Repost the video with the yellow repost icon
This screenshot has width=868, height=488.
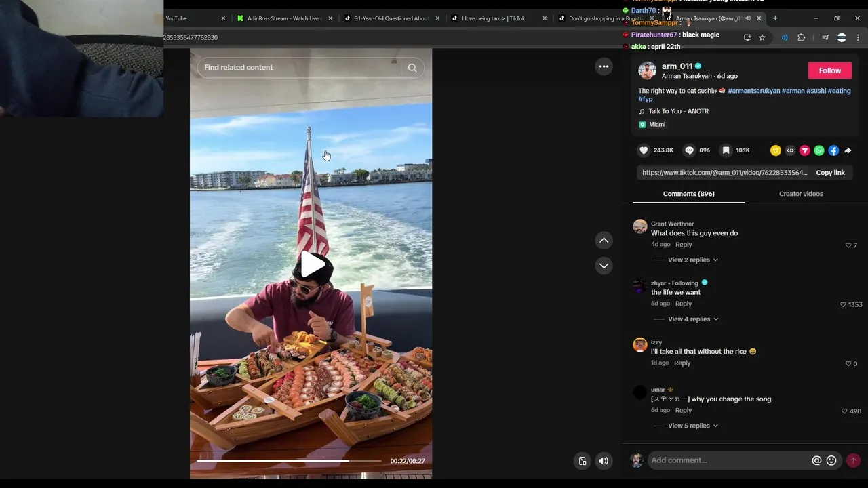tap(776, 150)
